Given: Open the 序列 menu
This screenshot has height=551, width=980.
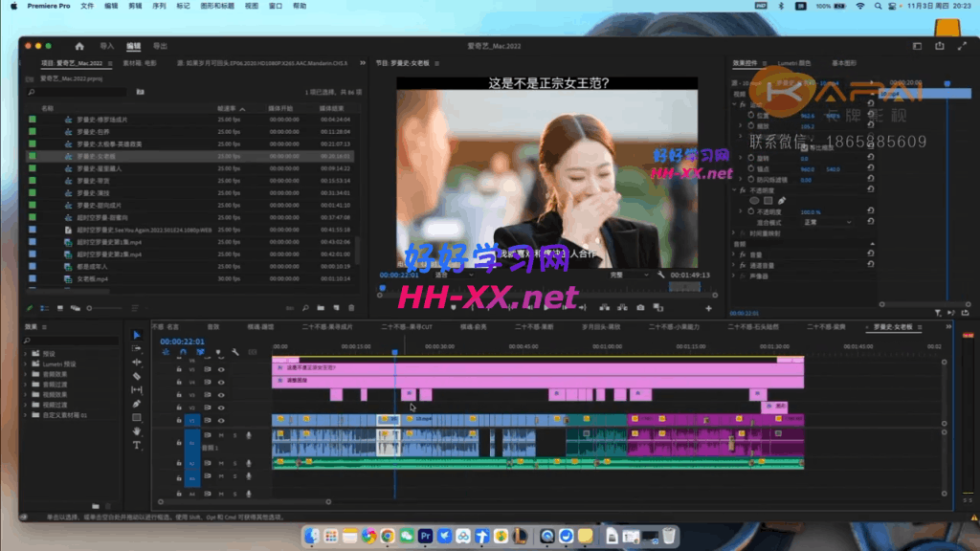Looking at the screenshot, I should click(x=160, y=7).
